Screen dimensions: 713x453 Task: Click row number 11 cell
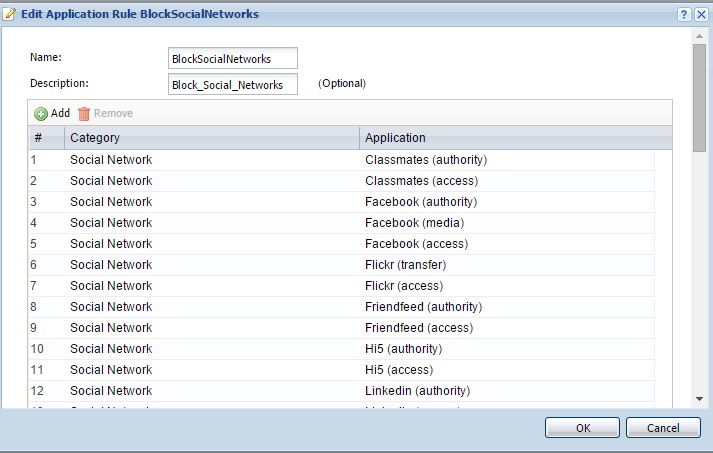pos(37,369)
